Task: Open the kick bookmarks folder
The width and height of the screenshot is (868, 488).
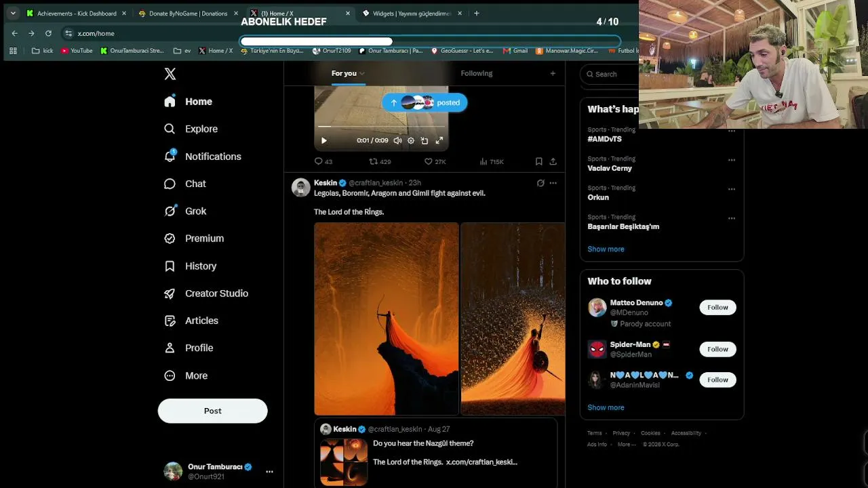Action: 42,51
